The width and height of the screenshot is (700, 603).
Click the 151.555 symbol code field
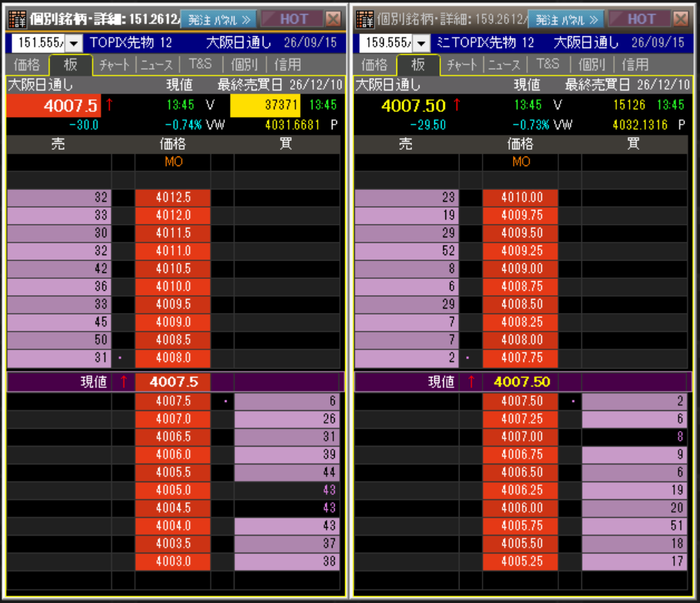39,43
